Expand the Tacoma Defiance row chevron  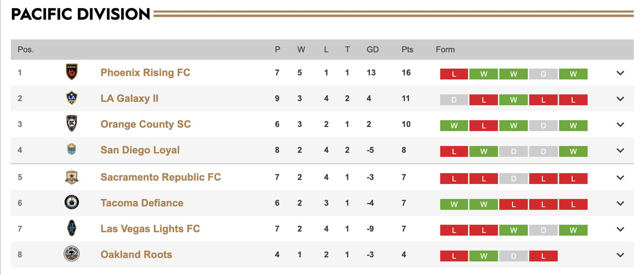click(x=620, y=204)
